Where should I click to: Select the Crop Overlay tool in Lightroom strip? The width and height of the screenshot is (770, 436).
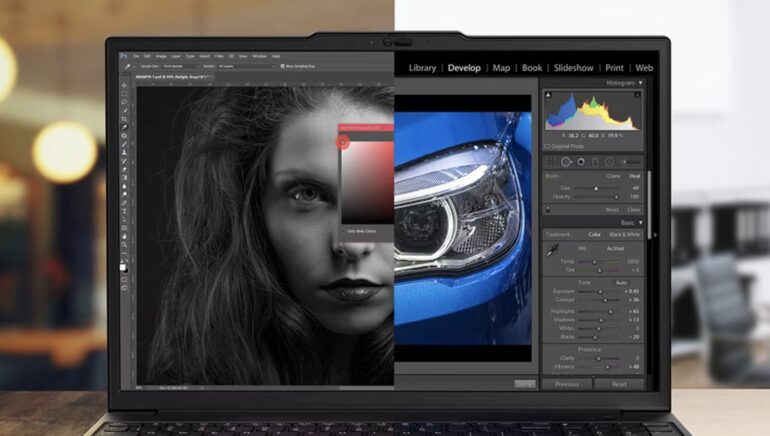tap(551, 162)
